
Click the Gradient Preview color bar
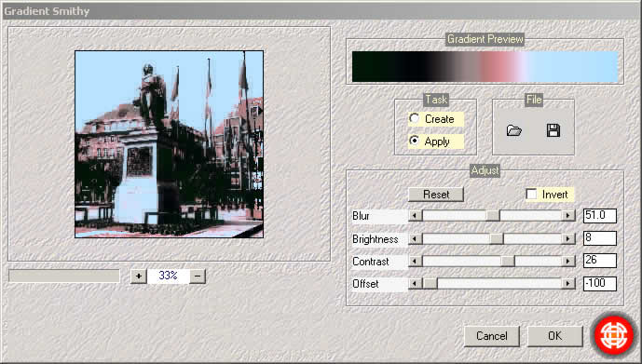[x=485, y=67]
